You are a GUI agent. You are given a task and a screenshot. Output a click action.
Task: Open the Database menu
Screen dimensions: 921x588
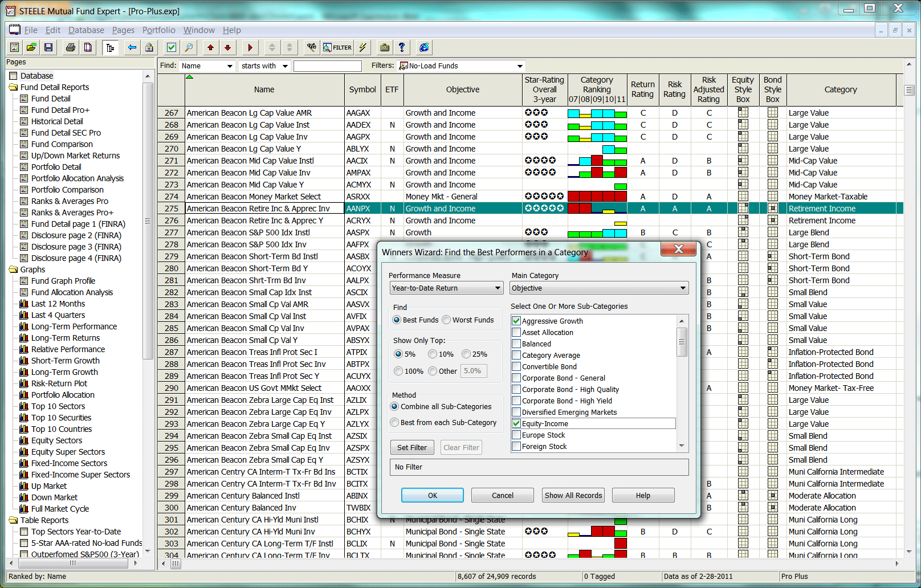86,30
